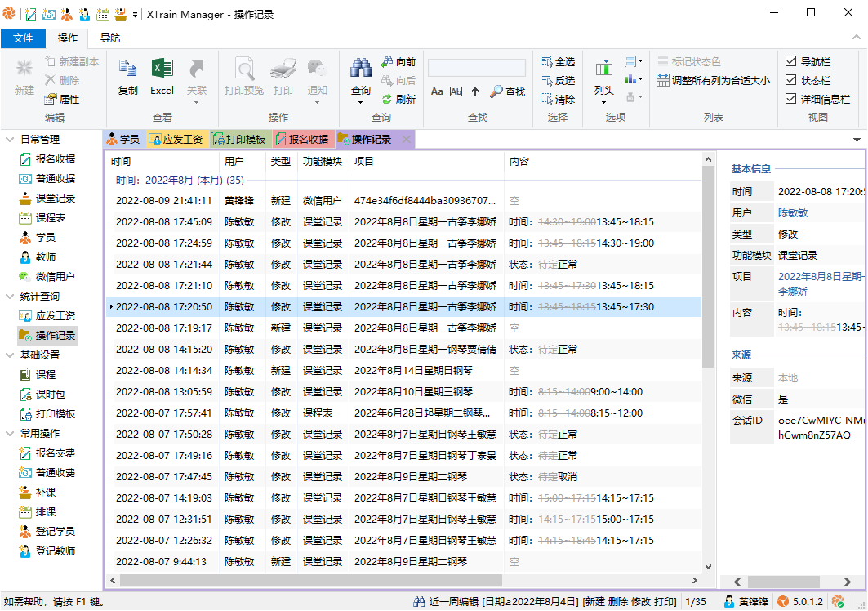
Task: Click the ribbon search text field
Action: pos(477,68)
